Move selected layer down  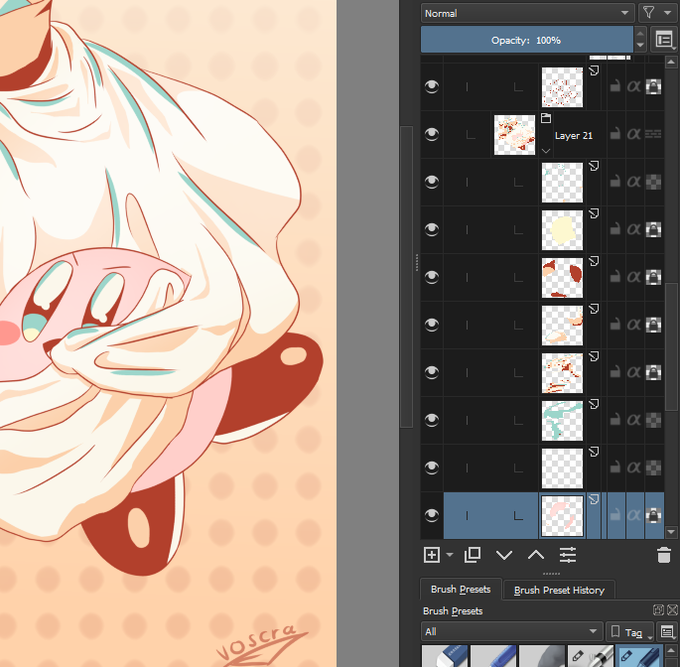coord(504,555)
